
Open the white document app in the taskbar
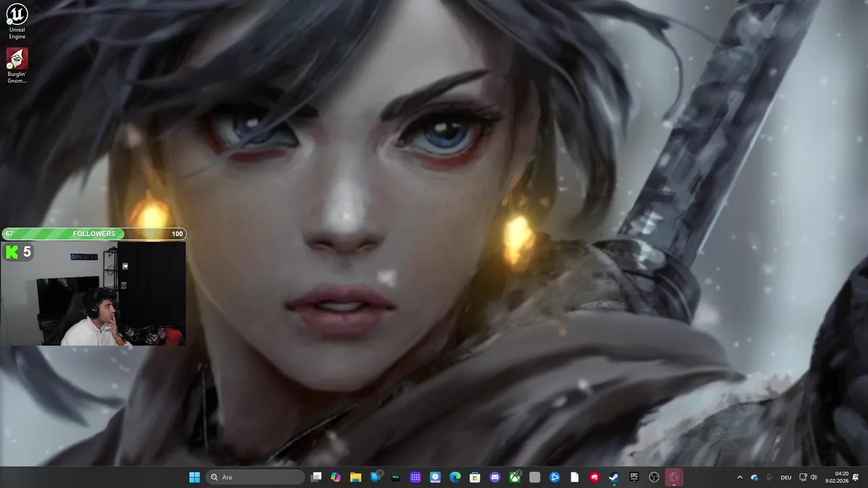pos(574,477)
